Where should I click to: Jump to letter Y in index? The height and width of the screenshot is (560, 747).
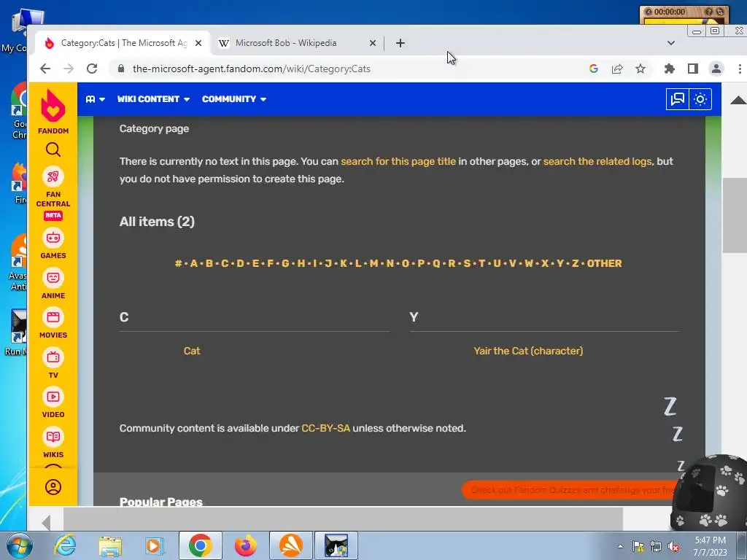[x=560, y=263]
